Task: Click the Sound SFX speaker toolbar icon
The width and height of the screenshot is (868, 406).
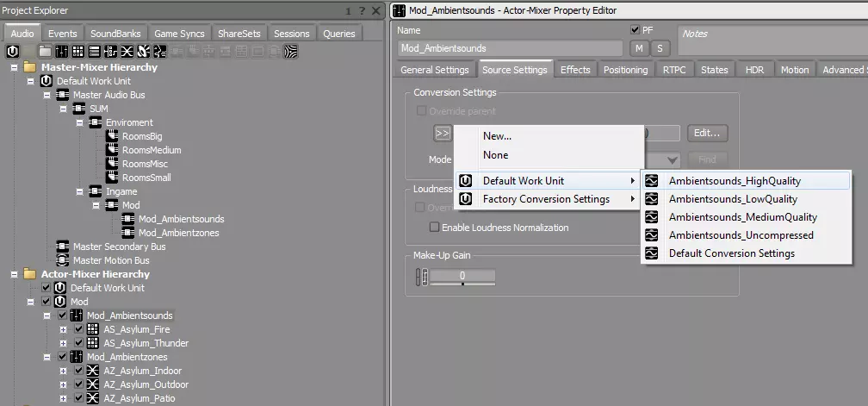Action: click(143, 52)
